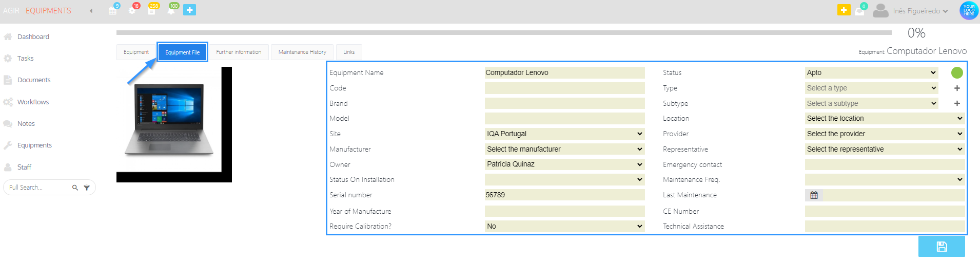Image resolution: width=980 pixels, height=260 pixels.
Task: Open the Owner dropdown Patrícia Quinaz
Action: tap(565, 164)
